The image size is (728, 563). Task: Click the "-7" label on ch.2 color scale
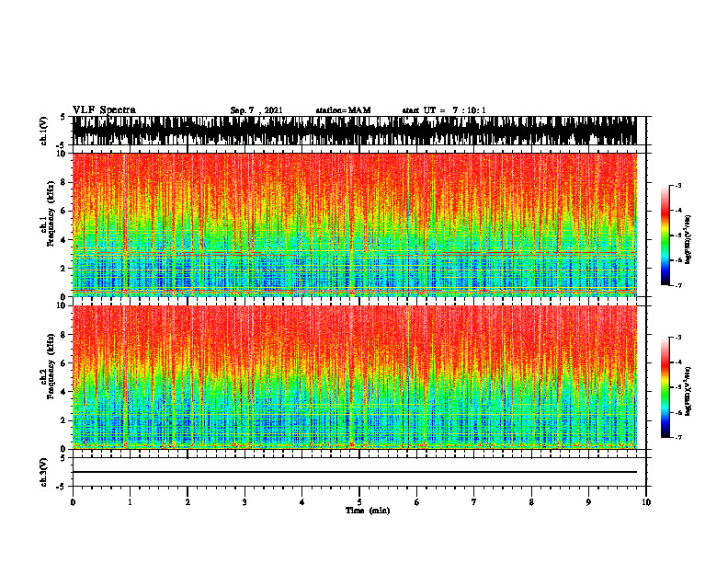tap(678, 438)
